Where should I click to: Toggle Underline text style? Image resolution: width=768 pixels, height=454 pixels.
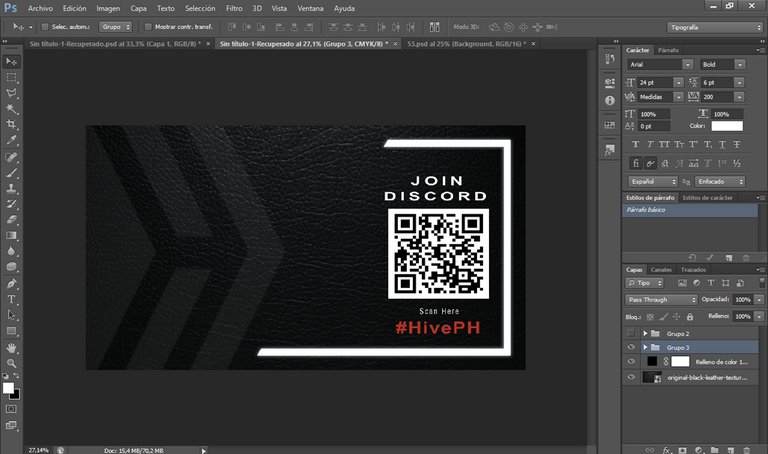click(722, 144)
